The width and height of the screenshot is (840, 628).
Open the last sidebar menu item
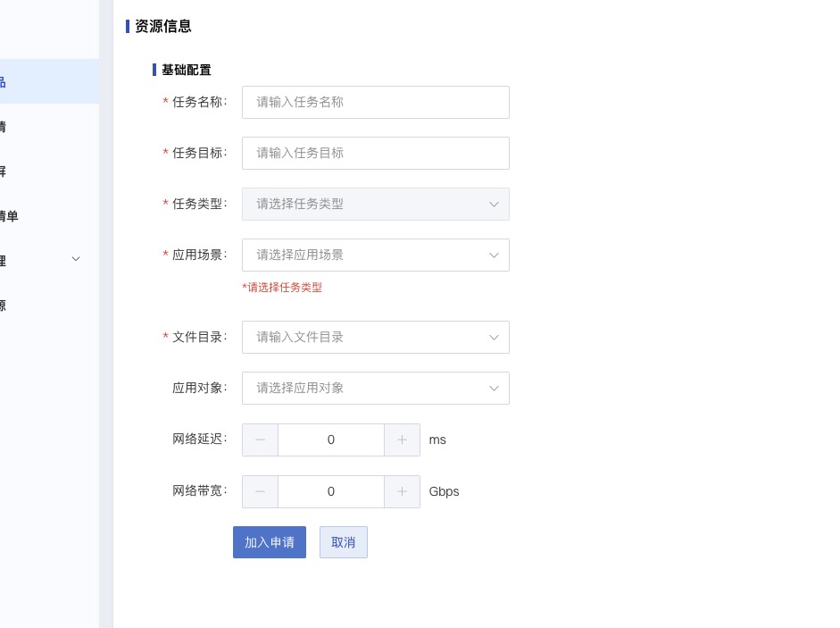(x=49, y=306)
